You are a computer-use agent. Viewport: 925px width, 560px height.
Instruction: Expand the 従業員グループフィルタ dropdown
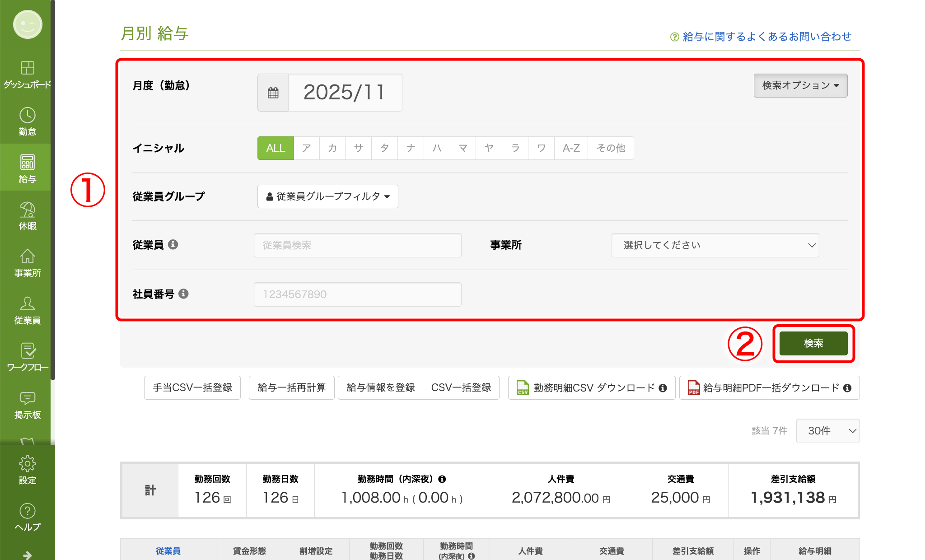click(327, 196)
